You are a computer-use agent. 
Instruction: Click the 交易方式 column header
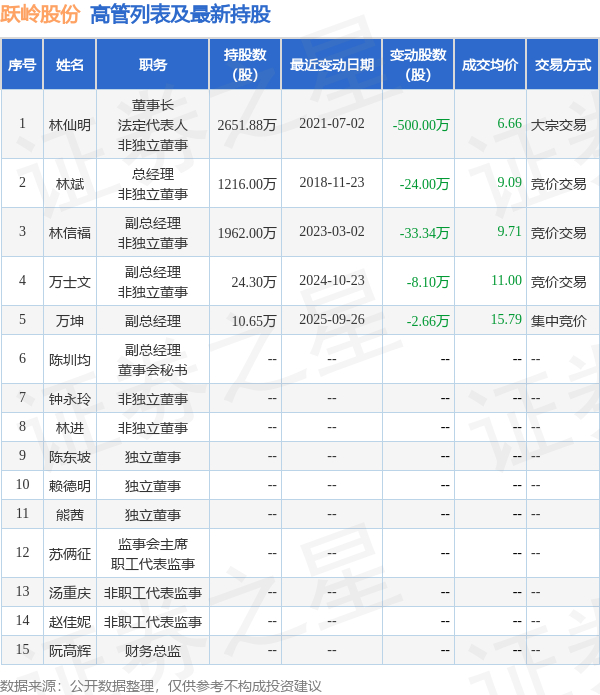click(x=562, y=65)
